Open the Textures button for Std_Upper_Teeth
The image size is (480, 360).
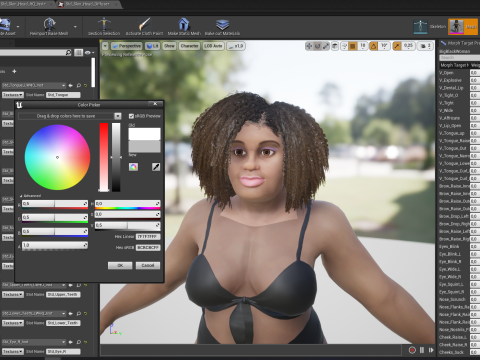pos(13,295)
